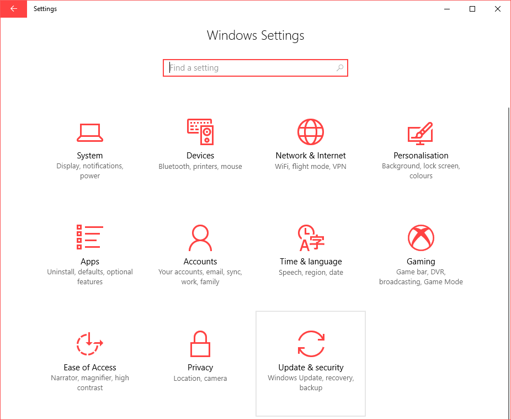Click the Update & security arrows icon
511x420 pixels.
(x=311, y=344)
